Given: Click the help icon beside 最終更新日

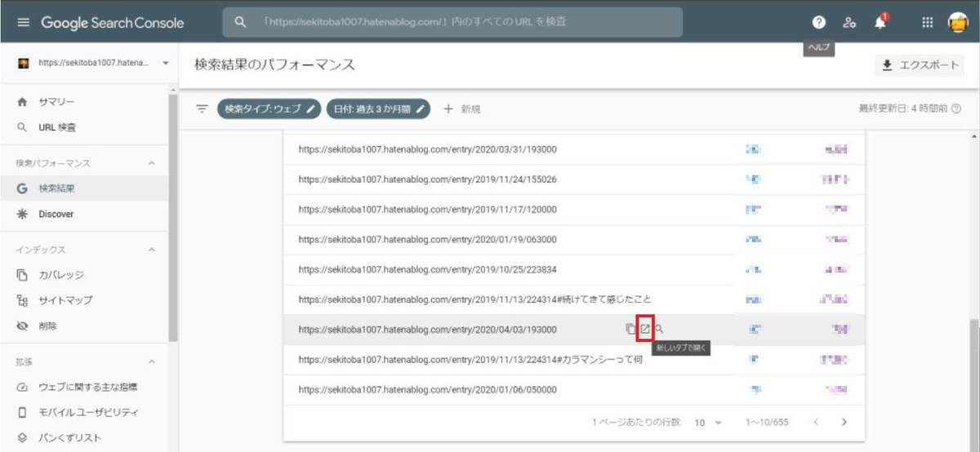Looking at the screenshot, I should 955,109.
